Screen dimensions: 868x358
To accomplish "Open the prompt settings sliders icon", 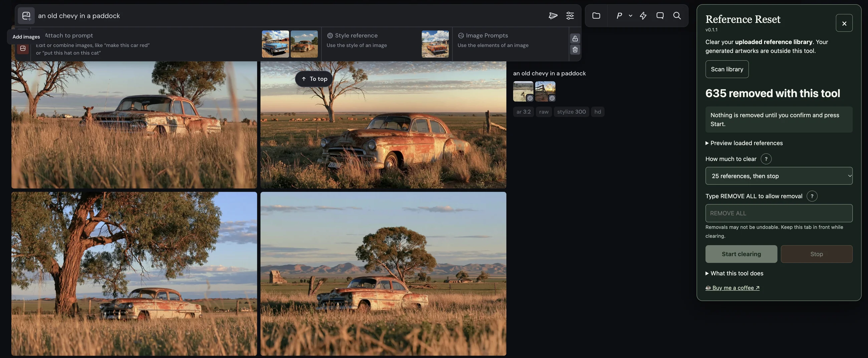I will (x=570, y=15).
